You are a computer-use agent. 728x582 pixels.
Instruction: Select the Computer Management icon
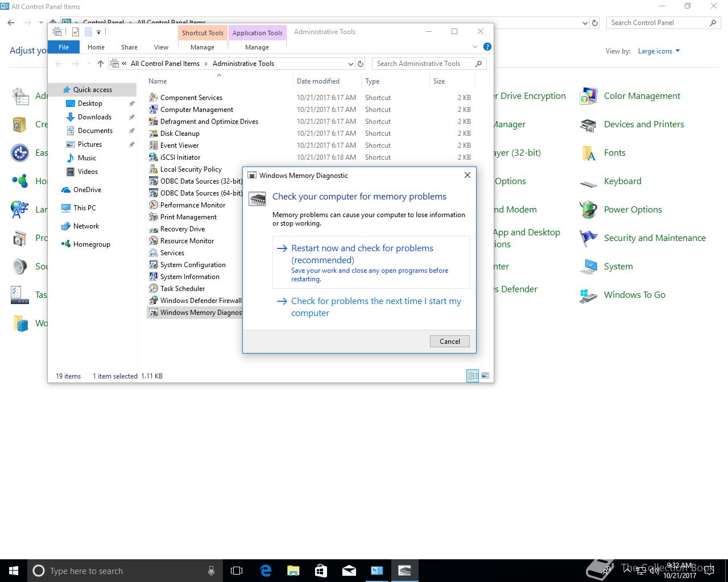(x=153, y=110)
